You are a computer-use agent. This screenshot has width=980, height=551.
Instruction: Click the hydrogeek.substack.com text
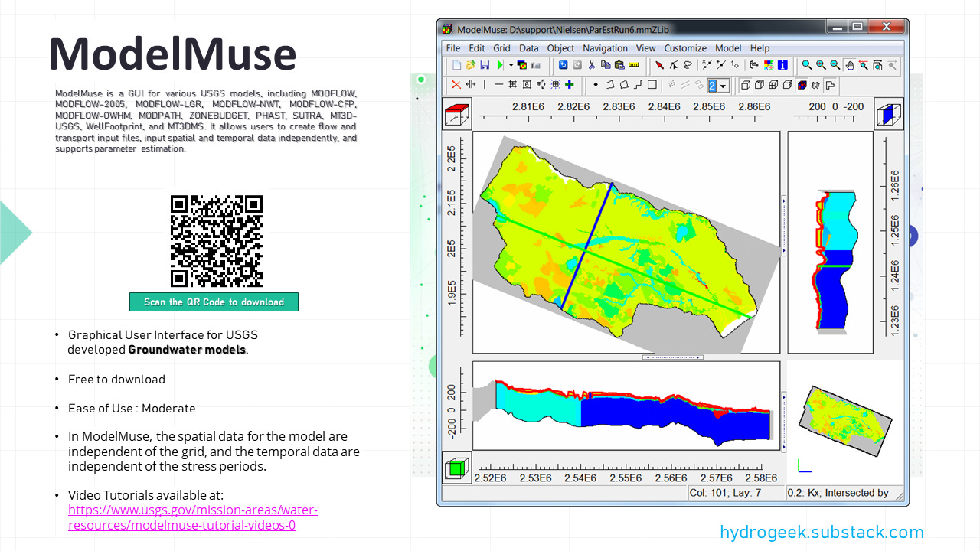(822, 533)
